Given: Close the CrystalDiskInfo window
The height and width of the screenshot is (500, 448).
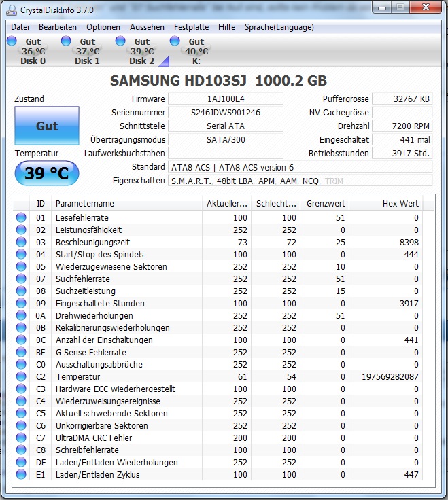Looking at the screenshot, I should (x=426, y=7).
